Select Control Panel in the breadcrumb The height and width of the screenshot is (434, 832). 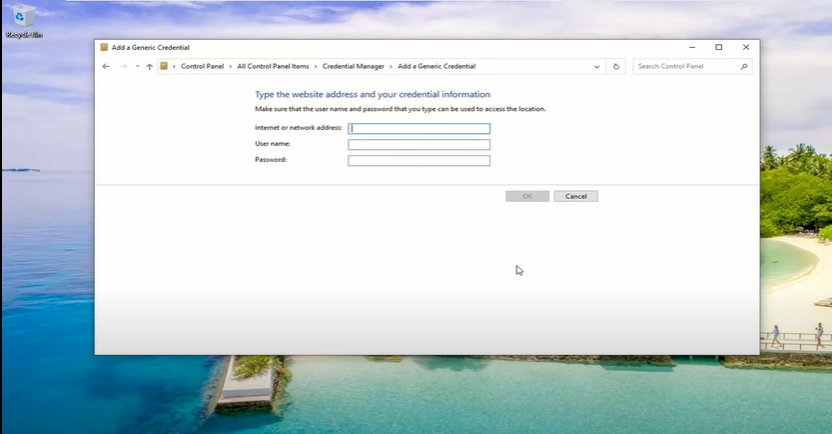[x=202, y=66]
